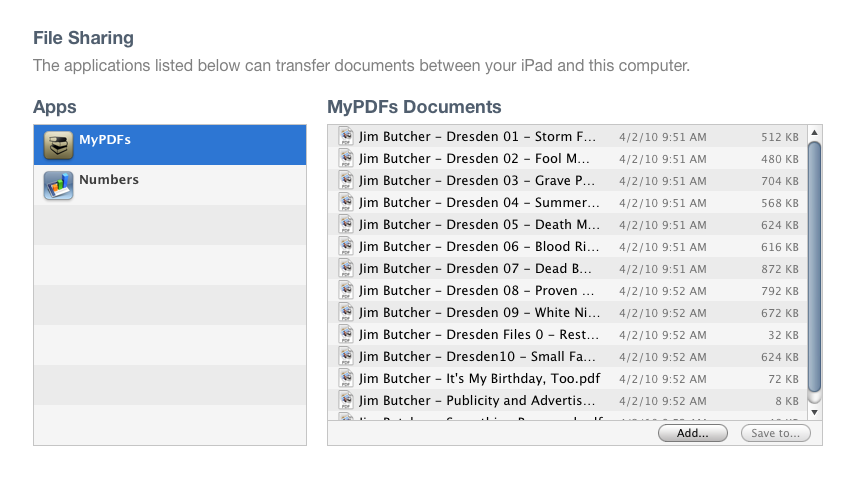Click the 32 KB size value
Screen dimensions: 853x484
[783, 335]
